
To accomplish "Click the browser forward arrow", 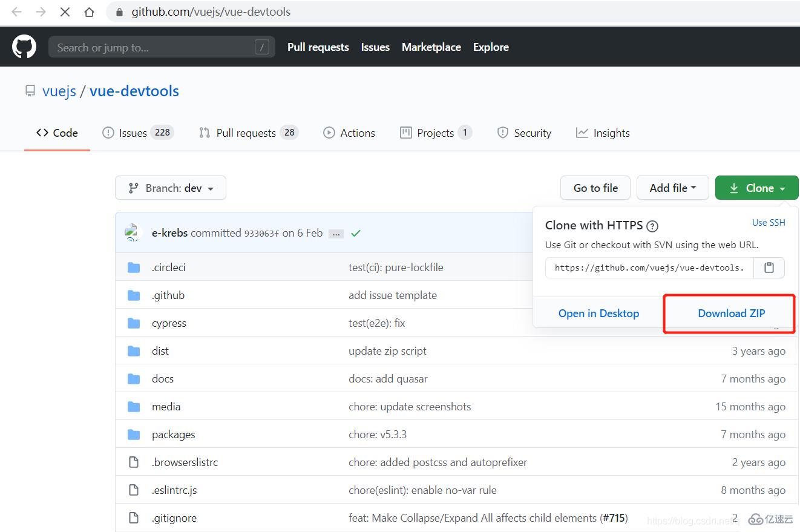I will 41,11.
